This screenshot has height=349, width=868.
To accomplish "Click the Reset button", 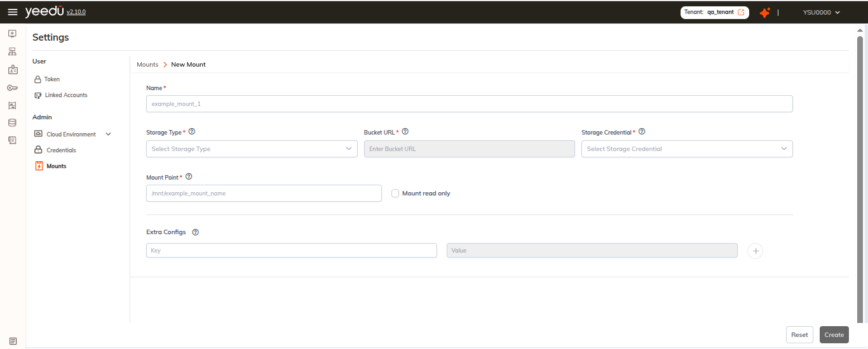I will (799, 335).
